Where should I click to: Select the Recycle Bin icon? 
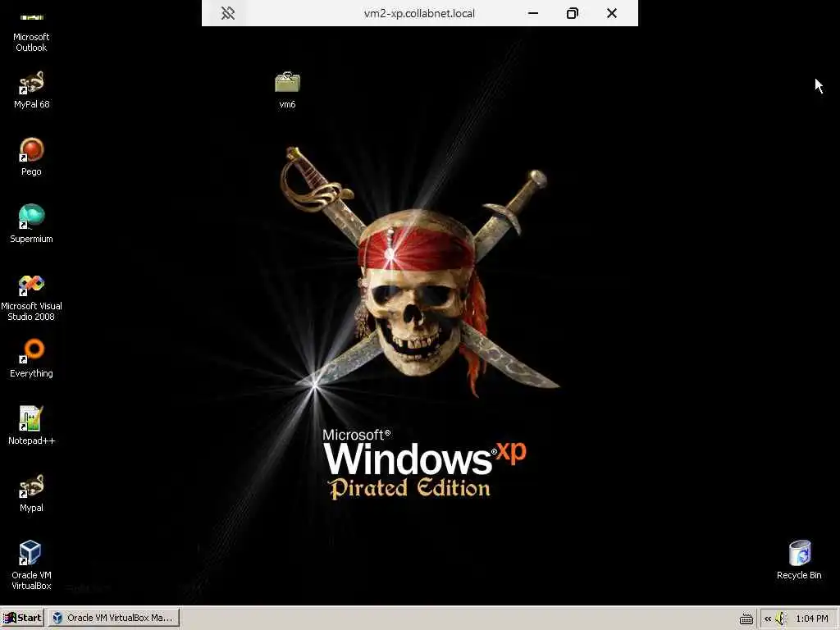(x=799, y=560)
